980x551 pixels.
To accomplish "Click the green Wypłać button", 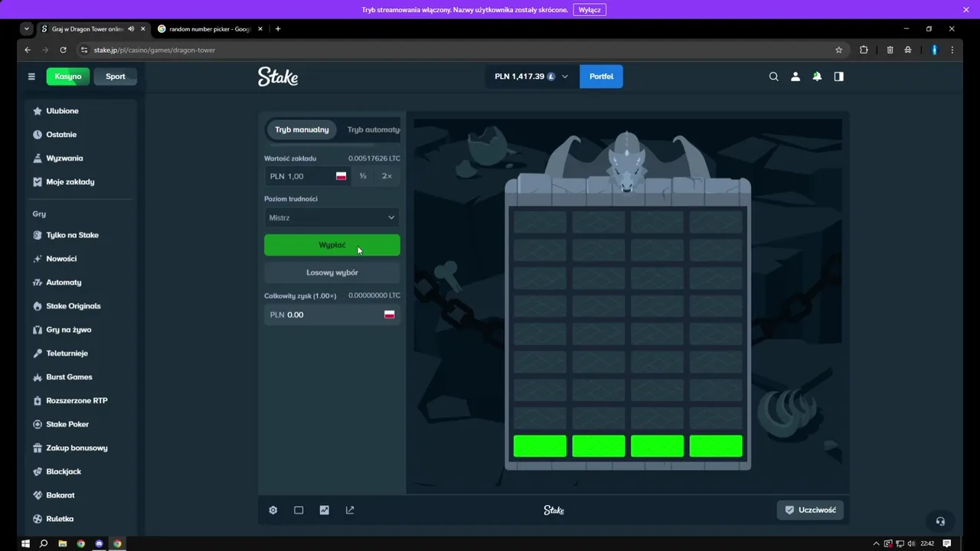I will 332,245.
